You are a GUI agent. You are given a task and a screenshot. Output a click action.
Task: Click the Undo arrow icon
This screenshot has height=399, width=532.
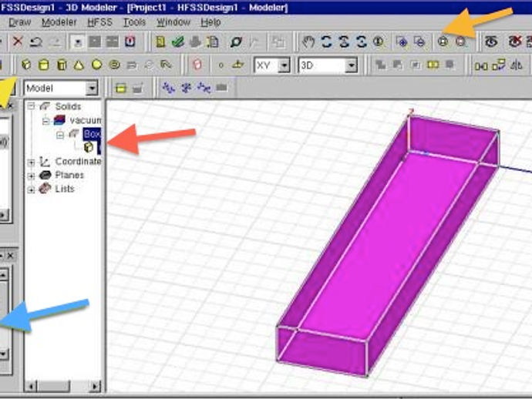(36, 42)
